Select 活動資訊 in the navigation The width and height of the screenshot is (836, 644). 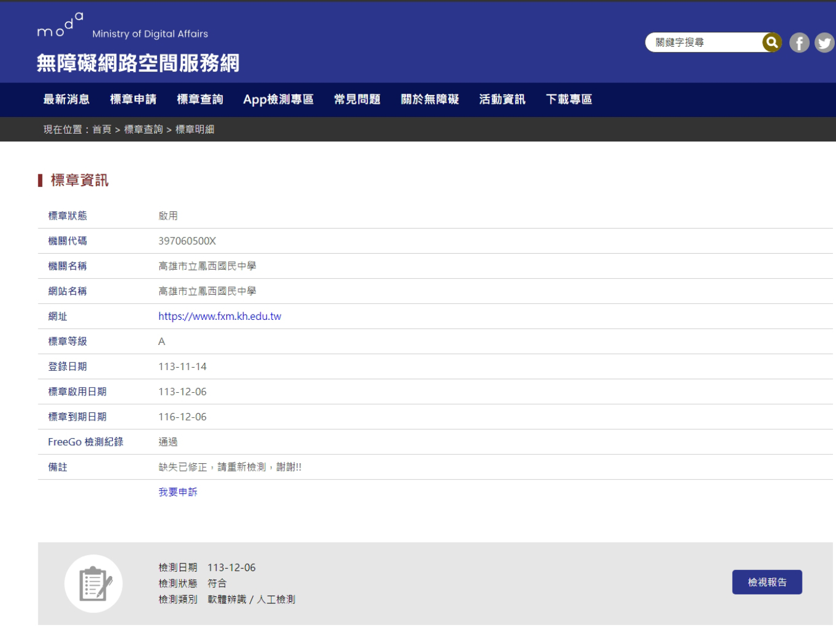tap(502, 99)
